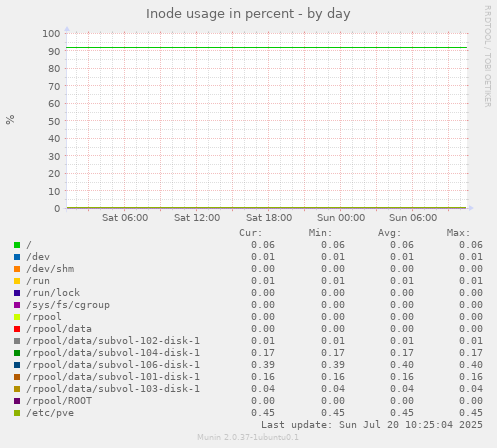Click the 'Sat 18:00' x-axis label

click(x=269, y=218)
